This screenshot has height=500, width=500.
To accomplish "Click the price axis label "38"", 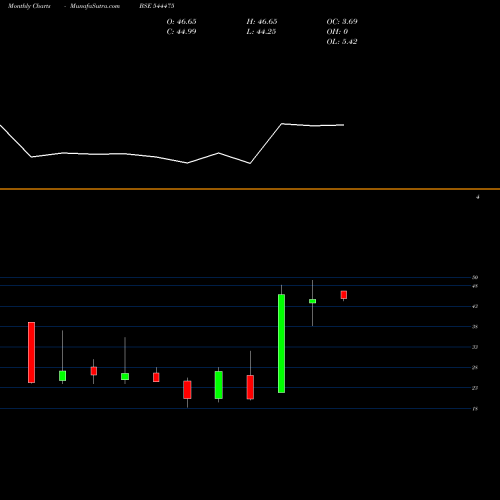I will point(475,327).
